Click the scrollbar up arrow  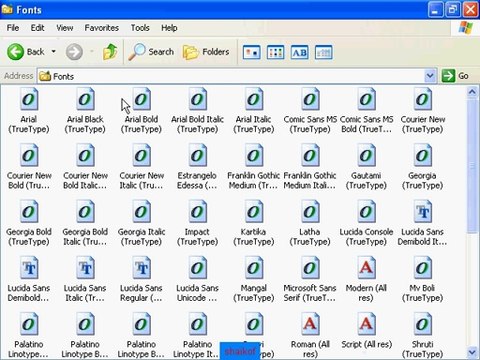[472, 91]
